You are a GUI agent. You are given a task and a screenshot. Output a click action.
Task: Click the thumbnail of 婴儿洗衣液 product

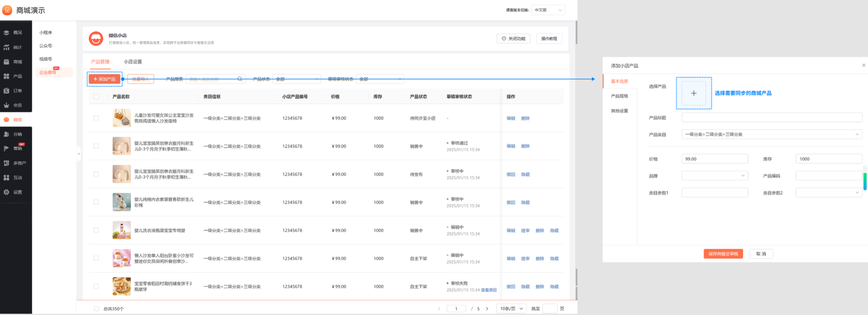[x=122, y=230]
